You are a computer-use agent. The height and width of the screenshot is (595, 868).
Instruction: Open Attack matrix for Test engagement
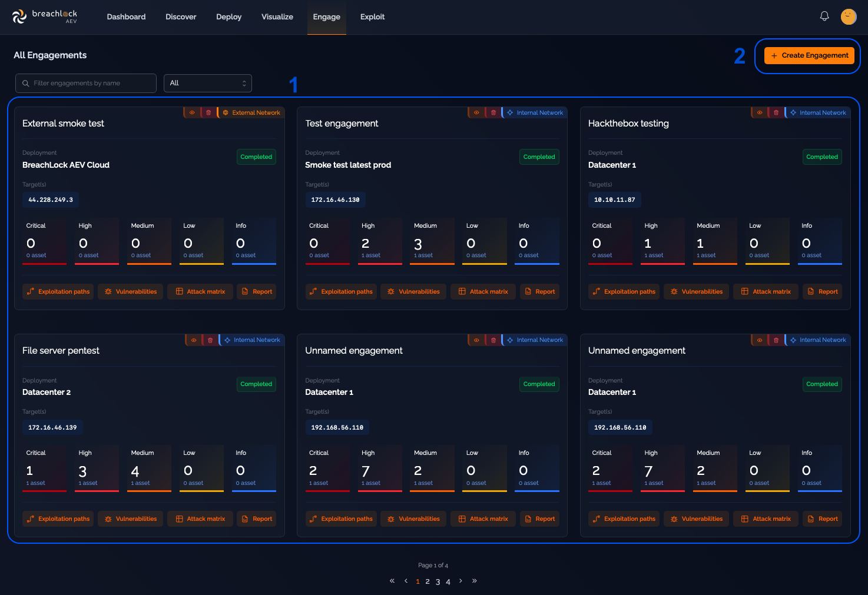coord(483,291)
